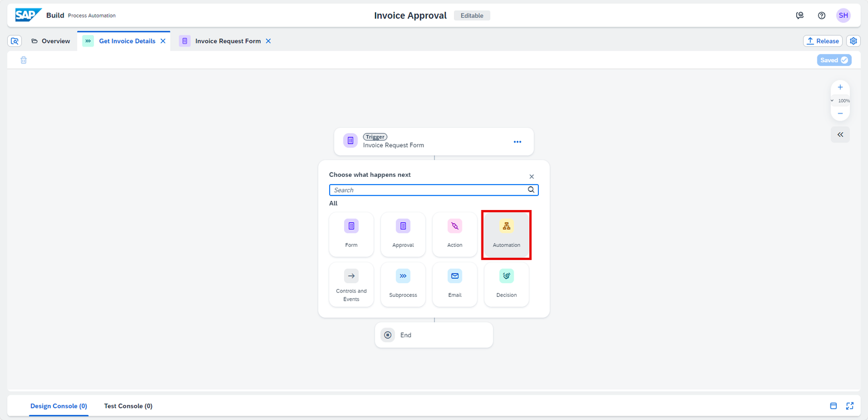Click the search magnifier icon
This screenshot has width=868, height=420.
(531, 189)
